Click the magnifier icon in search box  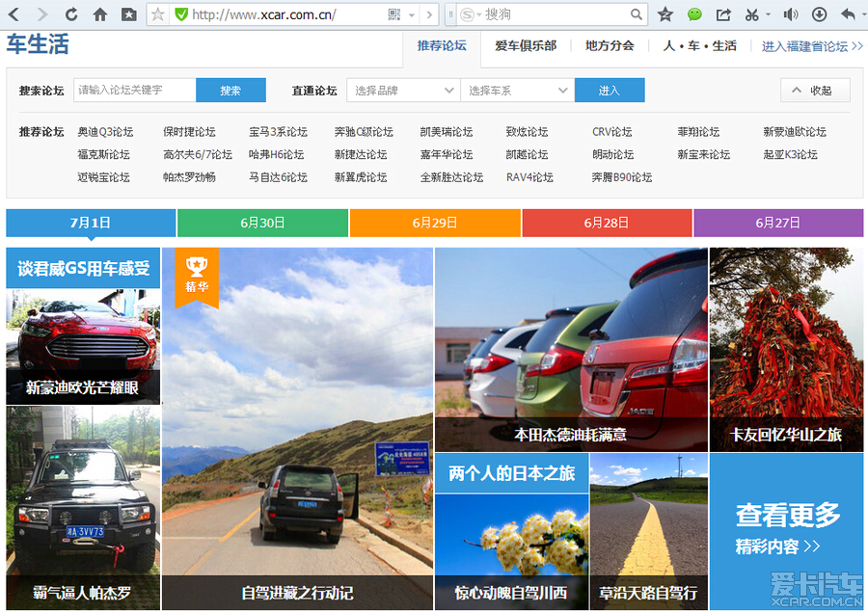(637, 14)
